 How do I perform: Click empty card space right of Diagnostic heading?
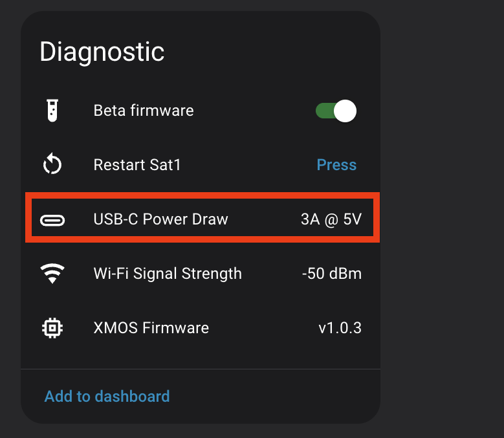point(272,52)
